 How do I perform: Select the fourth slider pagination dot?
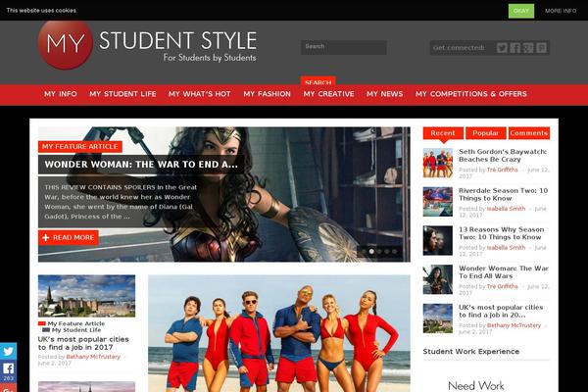point(387,251)
